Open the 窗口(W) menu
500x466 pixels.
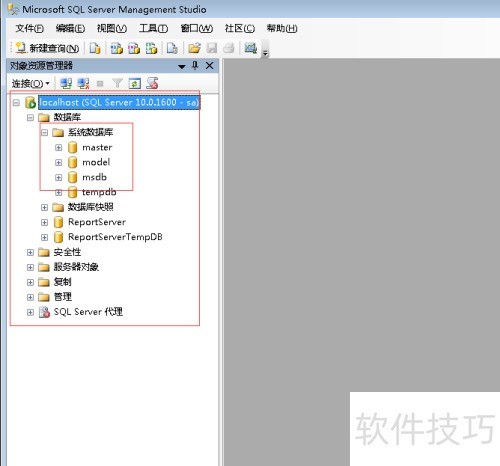[197, 28]
